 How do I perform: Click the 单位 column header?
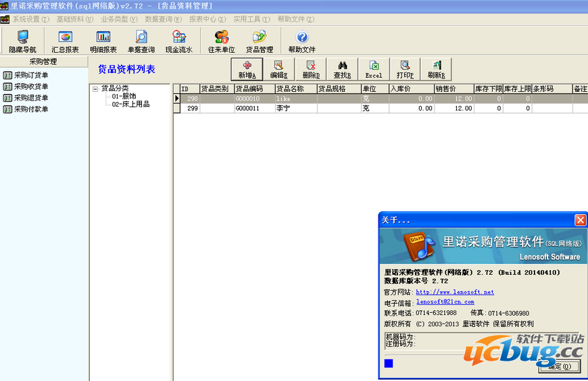[375, 89]
